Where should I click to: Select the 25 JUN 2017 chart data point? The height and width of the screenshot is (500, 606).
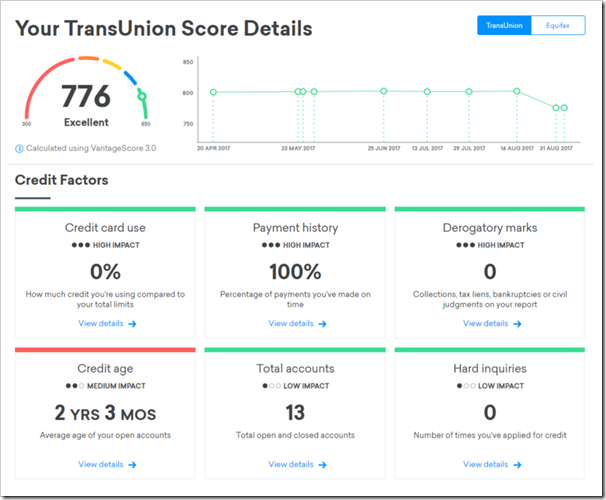pos(383,91)
